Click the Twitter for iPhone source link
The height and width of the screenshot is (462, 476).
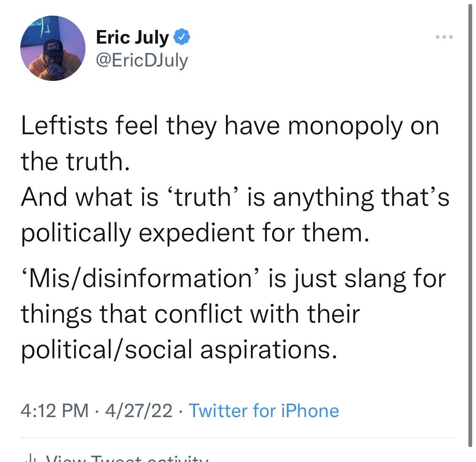(264, 410)
